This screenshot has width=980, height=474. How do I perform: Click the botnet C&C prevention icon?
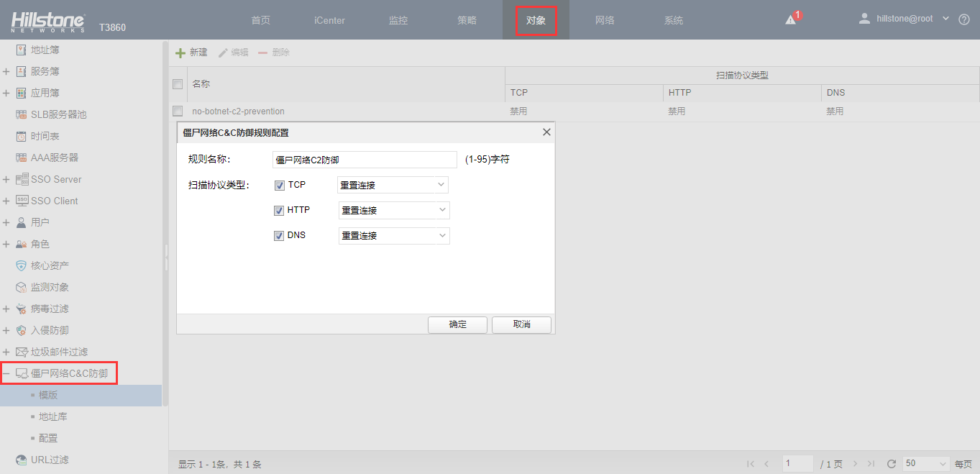pos(22,374)
